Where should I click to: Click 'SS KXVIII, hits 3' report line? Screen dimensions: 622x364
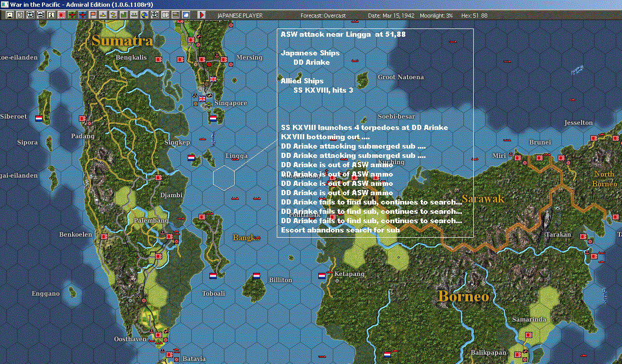coord(323,90)
